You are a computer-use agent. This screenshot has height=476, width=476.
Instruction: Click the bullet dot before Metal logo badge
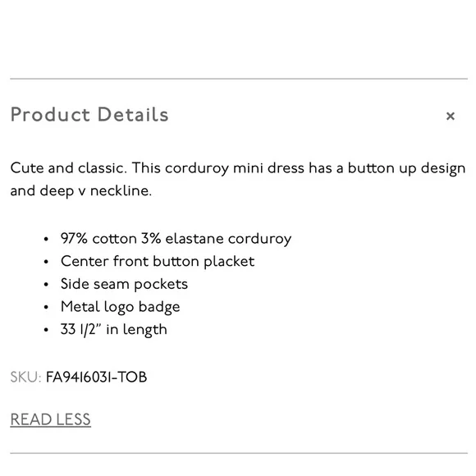[x=46, y=307]
